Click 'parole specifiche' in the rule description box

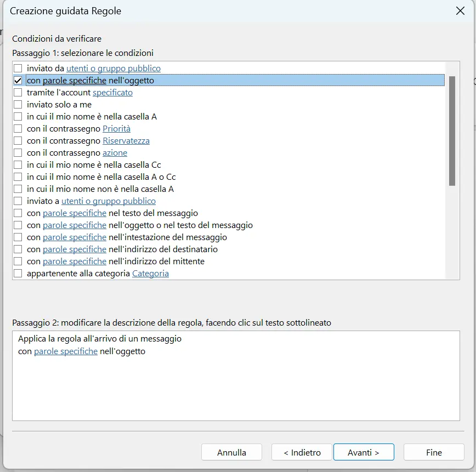[x=66, y=351]
